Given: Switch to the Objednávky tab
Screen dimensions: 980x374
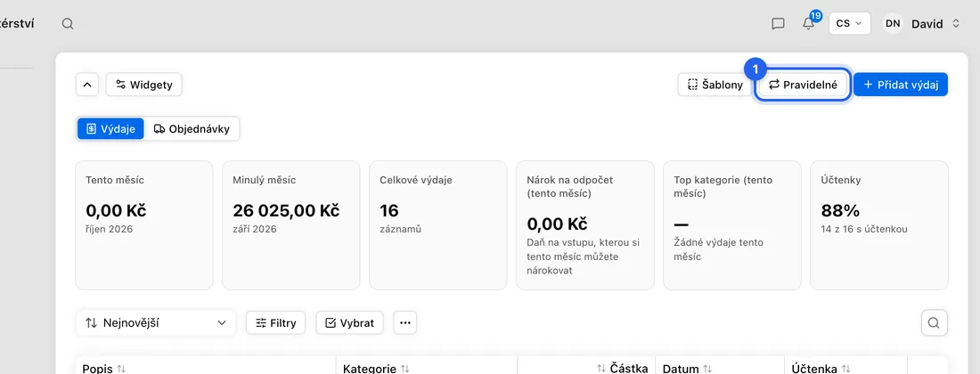Looking at the screenshot, I should [192, 128].
